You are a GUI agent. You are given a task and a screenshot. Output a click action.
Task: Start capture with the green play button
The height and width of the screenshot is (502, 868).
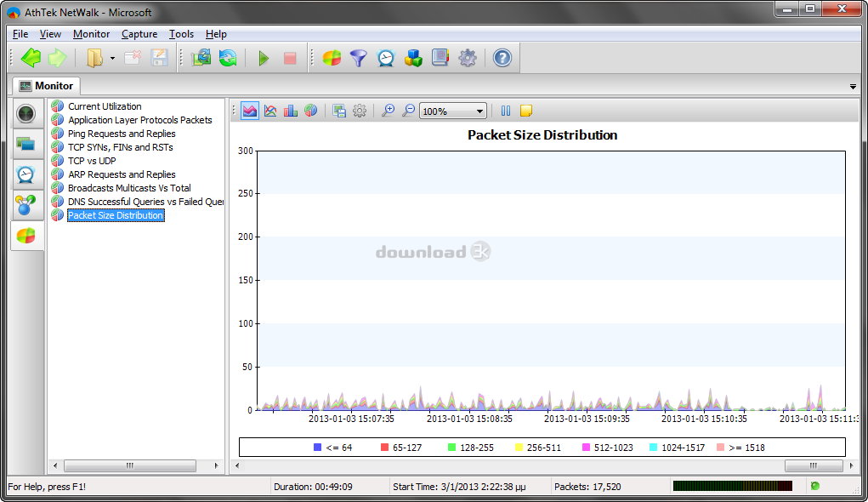coord(264,58)
